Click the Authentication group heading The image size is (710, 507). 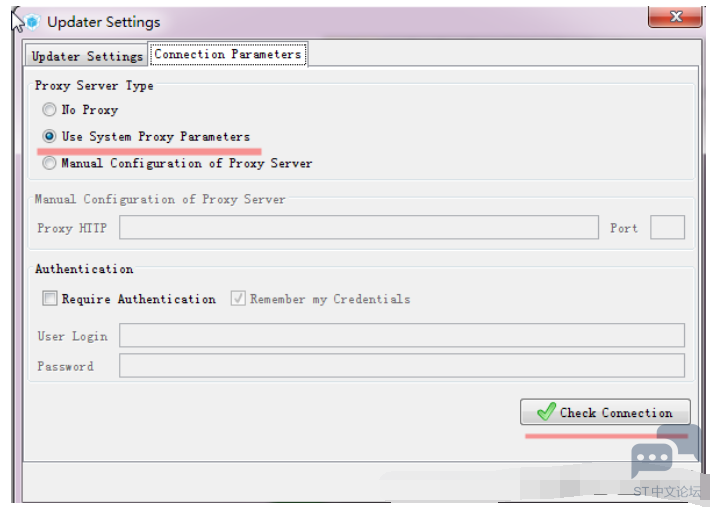tap(84, 269)
